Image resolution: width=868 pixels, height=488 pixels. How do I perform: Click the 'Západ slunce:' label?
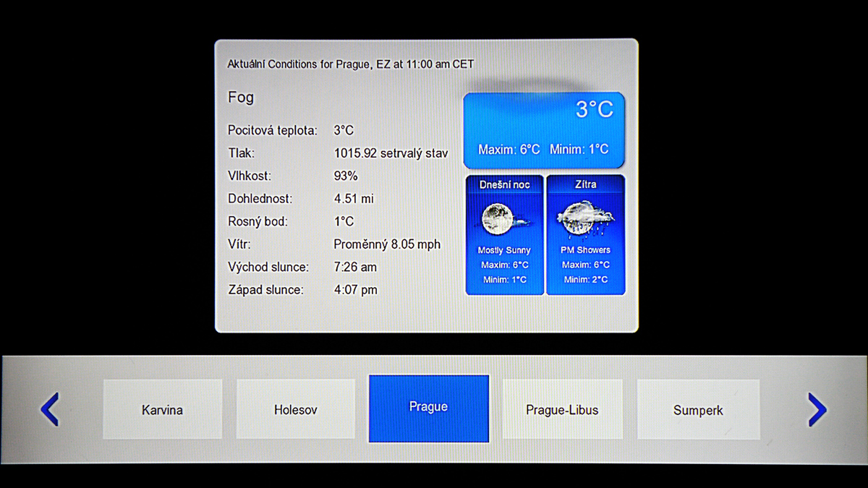pyautogui.click(x=265, y=290)
